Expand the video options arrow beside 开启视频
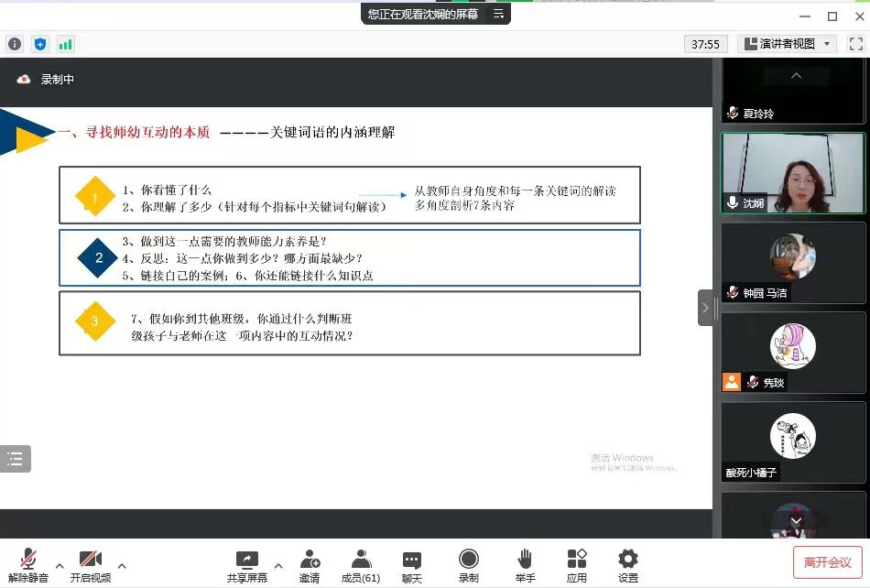The image size is (870, 588). pyautogui.click(x=122, y=566)
